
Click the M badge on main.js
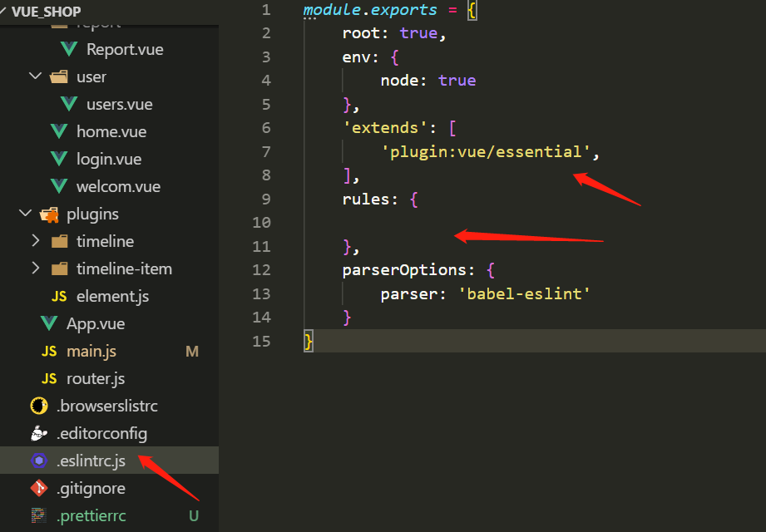[x=192, y=351]
